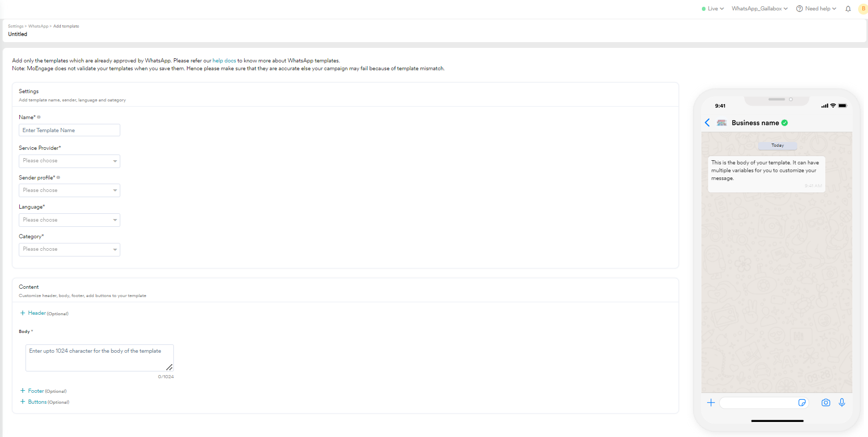Choose a Category from the dropdown
Image resolution: width=868 pixels, height=437 pixels.
pos(69,250)
